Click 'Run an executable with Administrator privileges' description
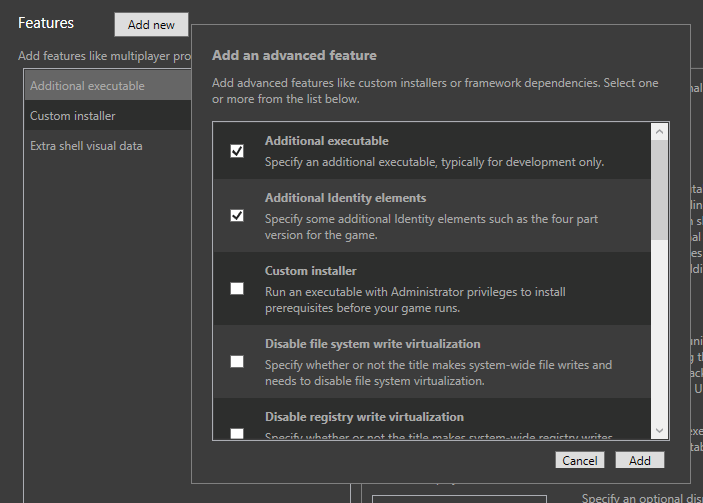The height and width of the screenshot is (503, 703). tap(415, 300)
